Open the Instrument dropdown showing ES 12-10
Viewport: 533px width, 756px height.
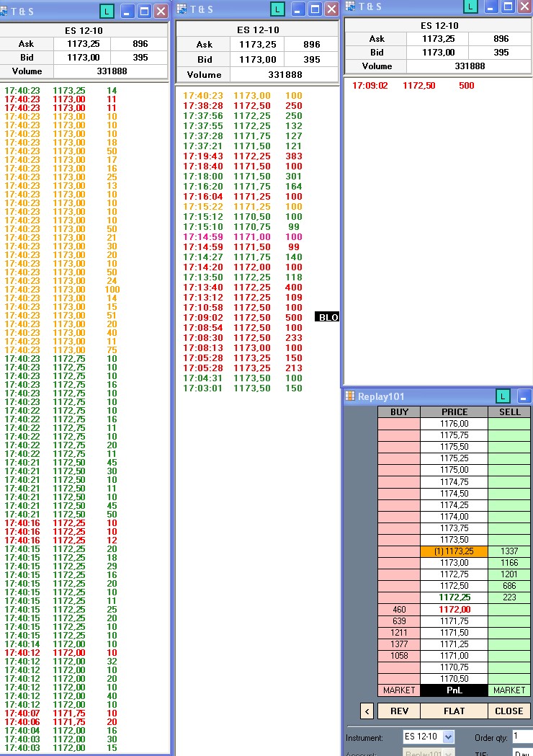coord(448,737)
